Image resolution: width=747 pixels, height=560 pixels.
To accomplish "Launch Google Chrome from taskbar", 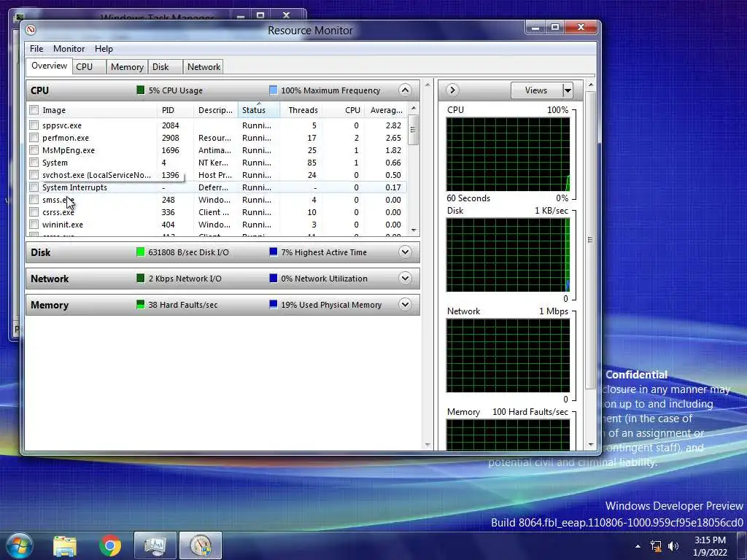I will coord(110,546).
